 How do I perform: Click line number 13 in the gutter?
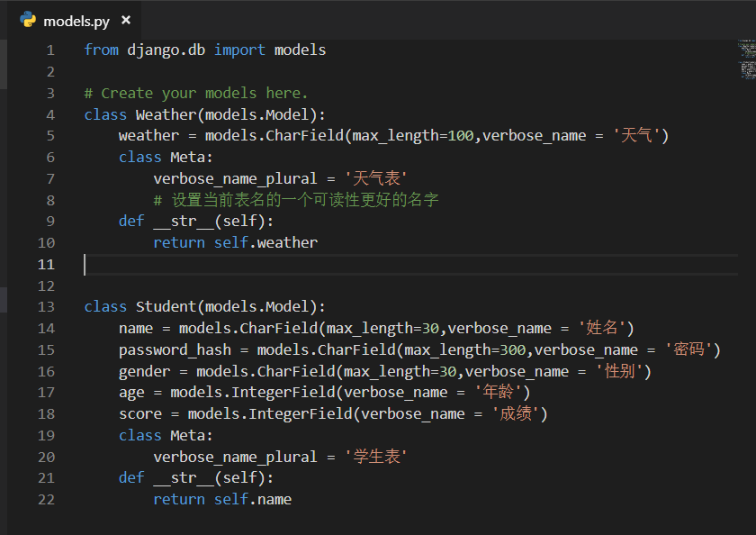pyautogui.click(x=47, y=306)
